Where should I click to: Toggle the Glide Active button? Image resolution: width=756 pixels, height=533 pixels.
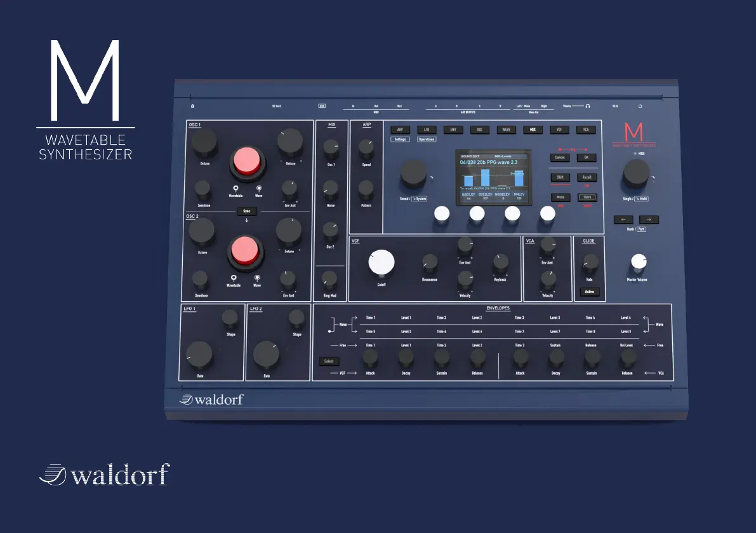click(x=589, y=292)
